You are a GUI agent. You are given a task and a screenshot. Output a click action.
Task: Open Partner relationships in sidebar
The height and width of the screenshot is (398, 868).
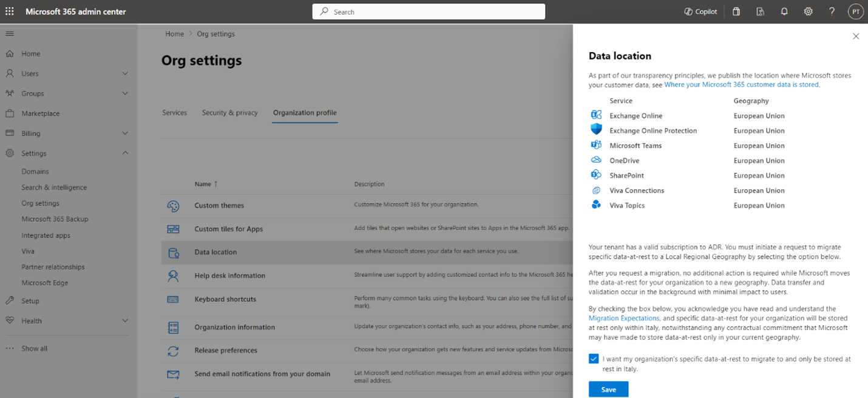pyautogui.click(x=53, y=267)
